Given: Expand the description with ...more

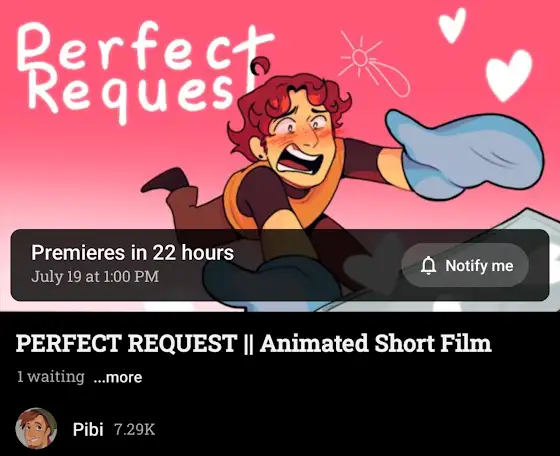Looking at the screenshot, I should click(118, 377).
